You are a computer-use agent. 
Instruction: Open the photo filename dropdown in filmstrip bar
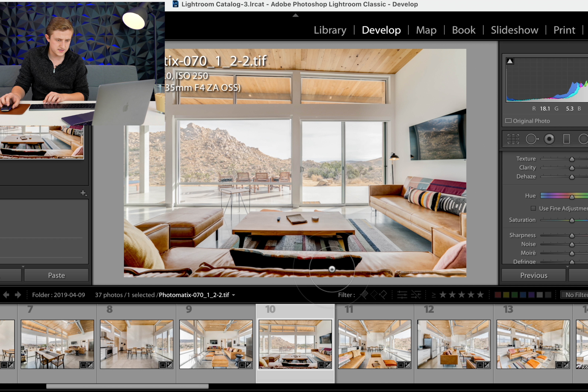coord(233,295)
